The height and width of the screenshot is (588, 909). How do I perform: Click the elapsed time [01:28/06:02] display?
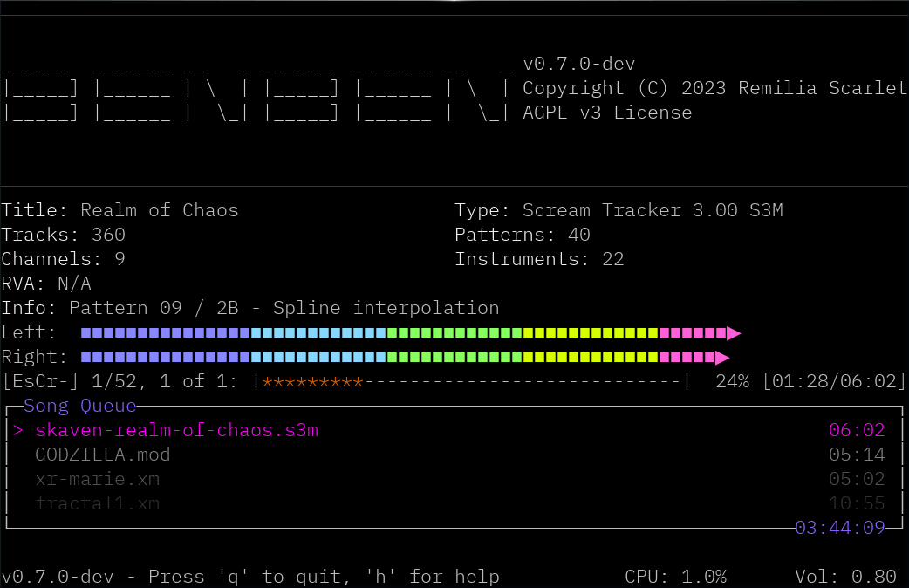click(x=834, y=382)
